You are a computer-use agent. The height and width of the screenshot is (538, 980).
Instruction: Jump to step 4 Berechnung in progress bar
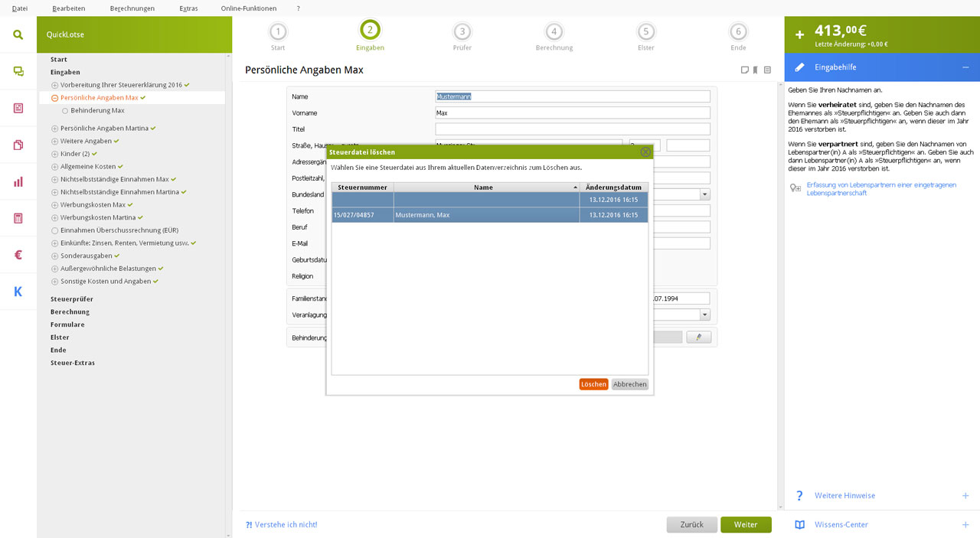click(x=554, y=32)
